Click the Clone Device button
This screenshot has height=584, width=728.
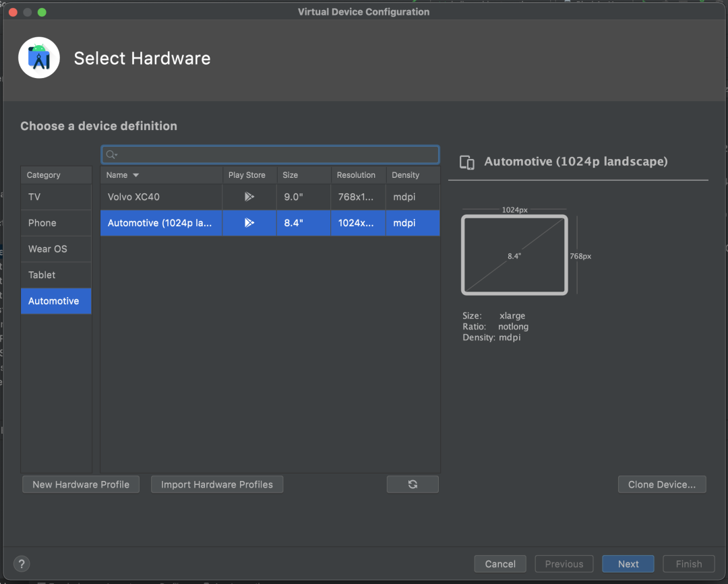662,484
